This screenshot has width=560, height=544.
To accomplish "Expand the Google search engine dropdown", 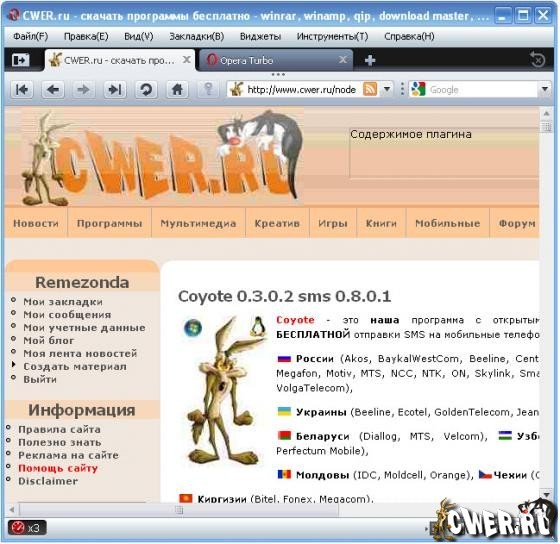I will 545,89.
